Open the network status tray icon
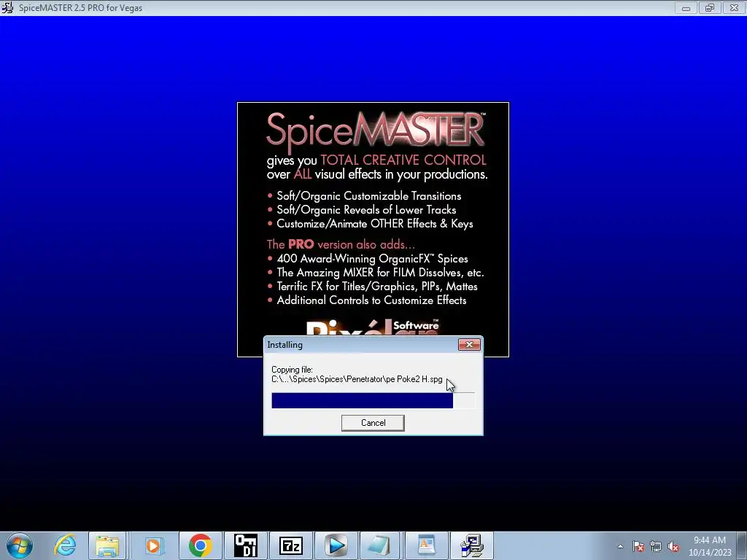This screenshot has height=560, width=747. (656, 547)
